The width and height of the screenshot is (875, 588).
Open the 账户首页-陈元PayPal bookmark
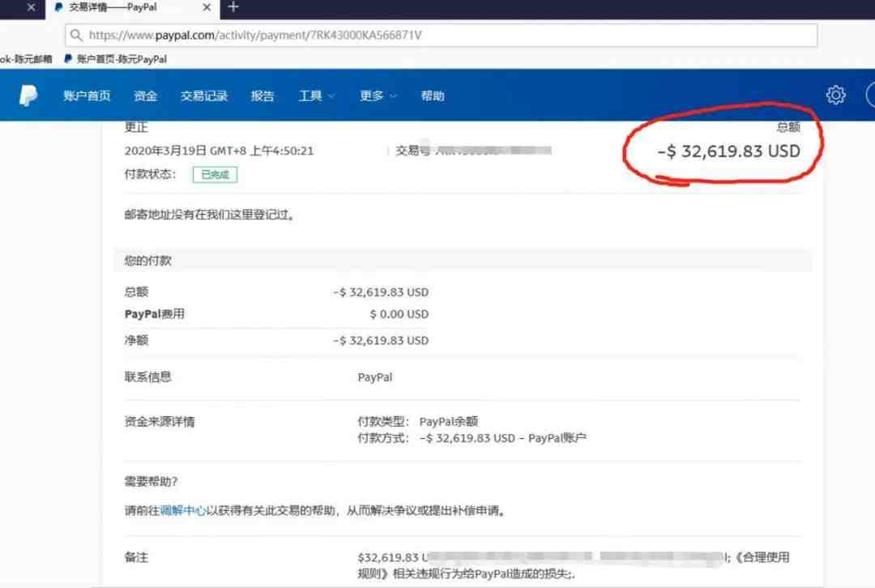[116, 59]
